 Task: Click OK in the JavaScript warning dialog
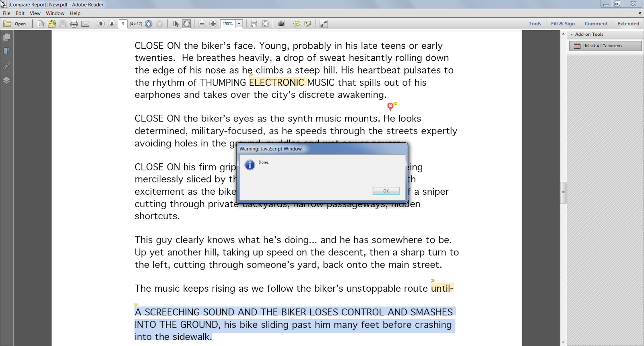tap(386, 191)
